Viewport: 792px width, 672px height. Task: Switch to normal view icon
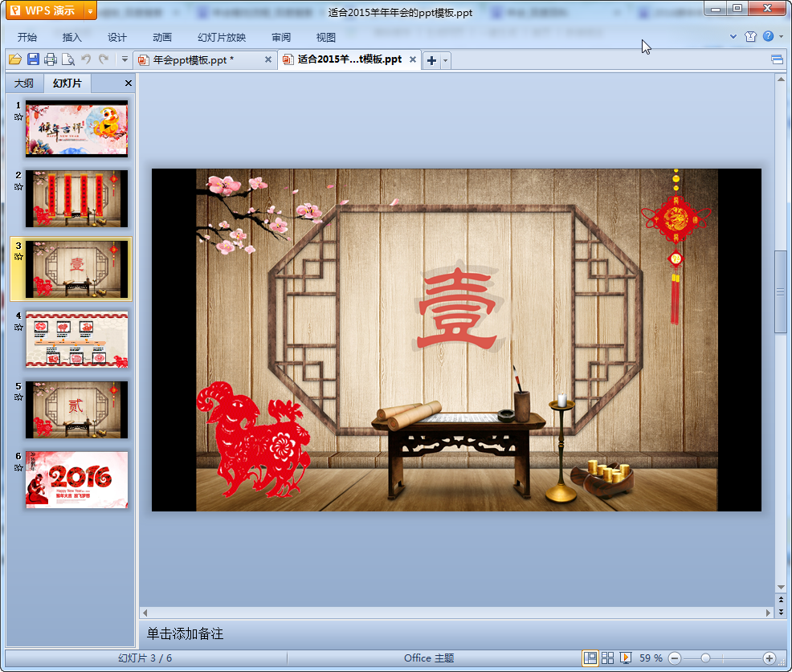[x=590, y=658]
